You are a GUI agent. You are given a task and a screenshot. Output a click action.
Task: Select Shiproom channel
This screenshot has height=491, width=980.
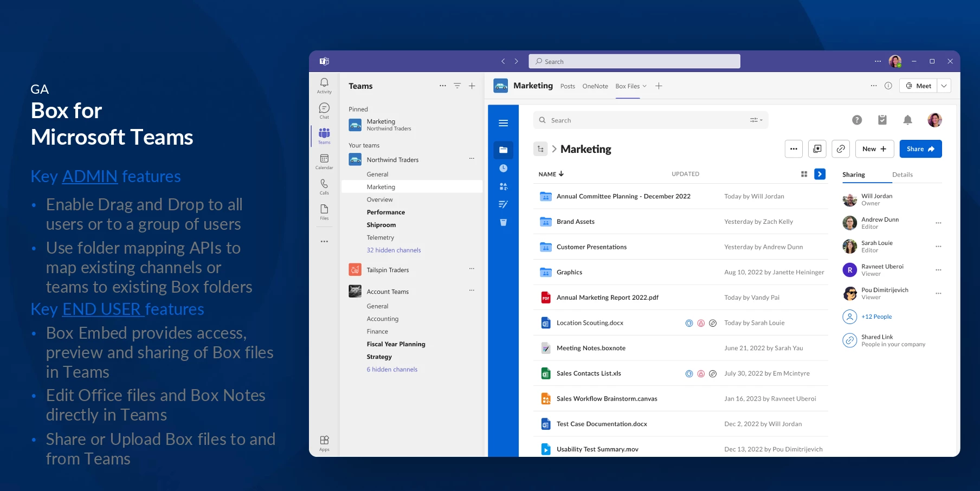381,225
